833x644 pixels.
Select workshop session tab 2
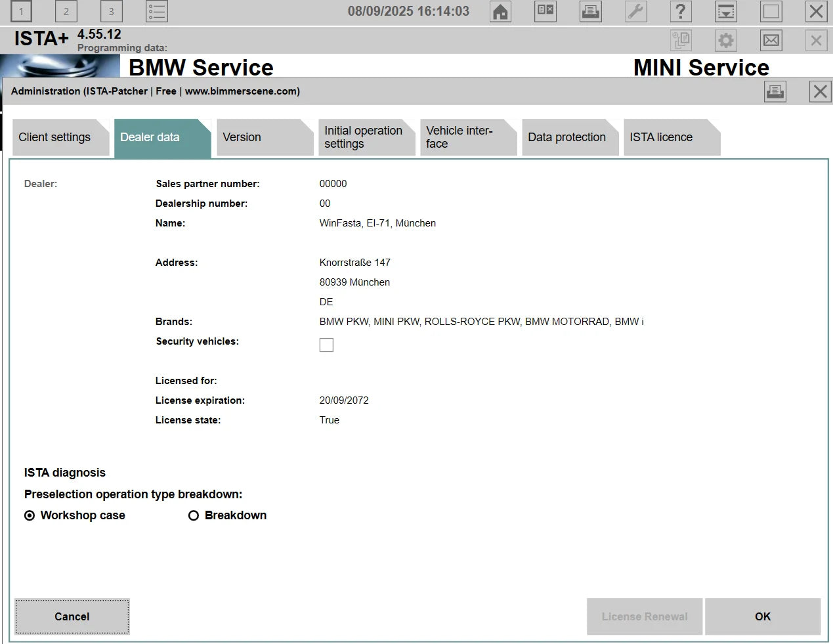click(66, 11)
